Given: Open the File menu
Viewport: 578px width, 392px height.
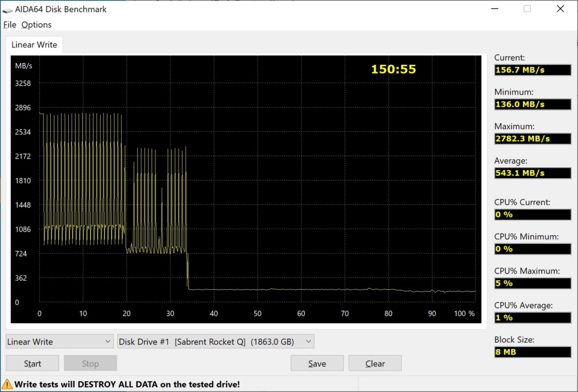Looking at the screenshot, I should [10, 25].
